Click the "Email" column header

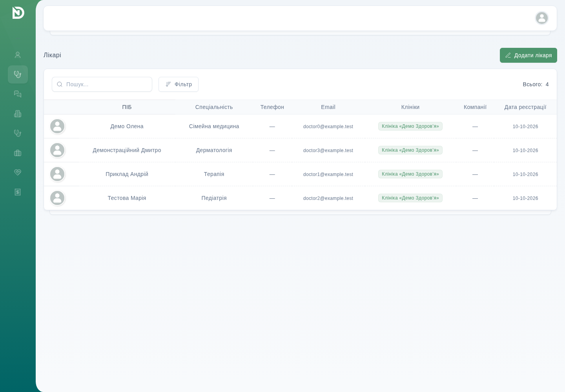(328, 107)
